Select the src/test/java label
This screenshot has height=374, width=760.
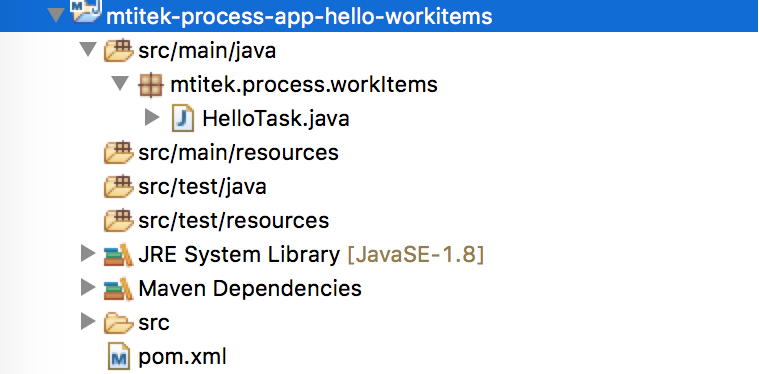point(202,187)
